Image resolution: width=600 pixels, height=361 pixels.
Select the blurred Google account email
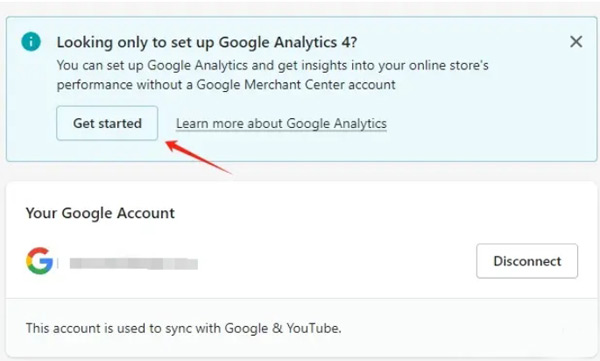134,264
